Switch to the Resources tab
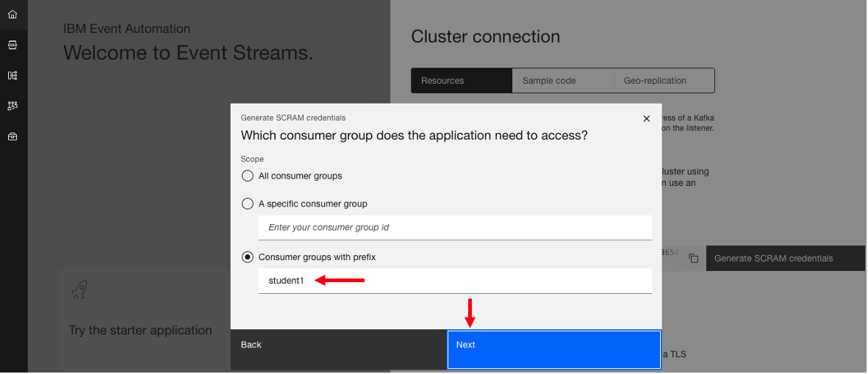Viewport: 868px width, 374px height. 461,81
